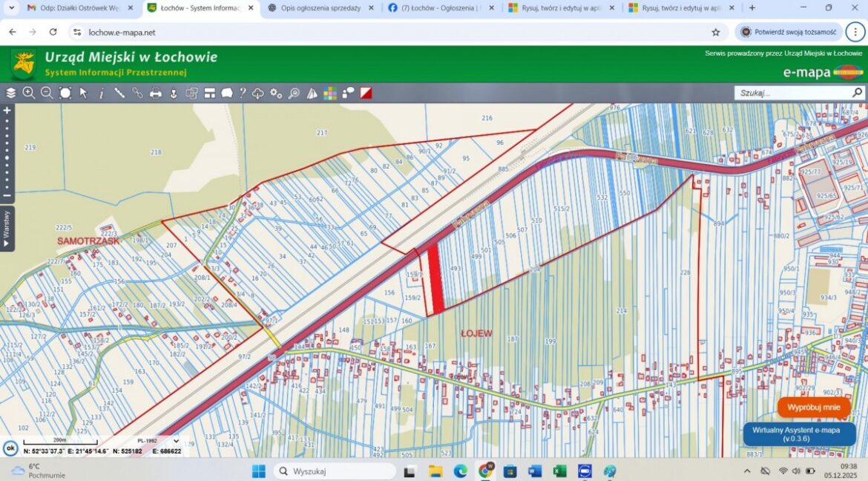This screenshot has height=481, width=868.
Task: Click the cloud download icon
Action: click(258, 93)
